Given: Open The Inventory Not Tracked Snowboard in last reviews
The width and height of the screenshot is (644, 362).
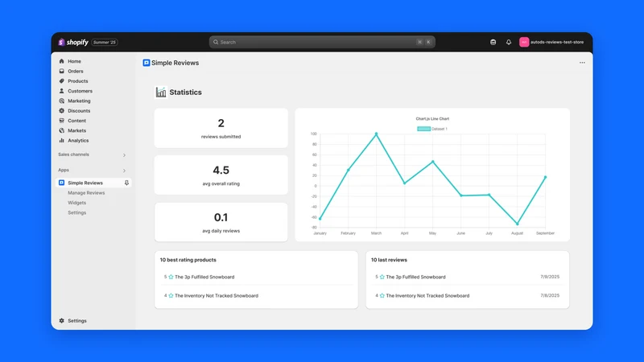Looking at the screenshot, I should pyautogui.click(x=427, y=295).
